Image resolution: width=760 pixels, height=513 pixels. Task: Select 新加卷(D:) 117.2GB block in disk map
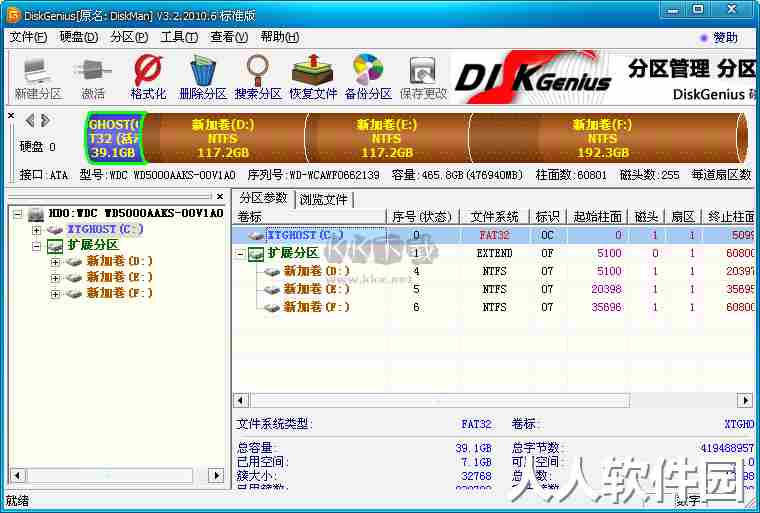(x=223, y=139)
